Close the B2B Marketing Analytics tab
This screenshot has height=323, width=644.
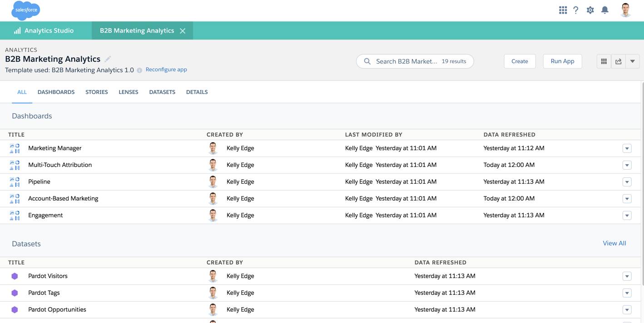point(183,31)
